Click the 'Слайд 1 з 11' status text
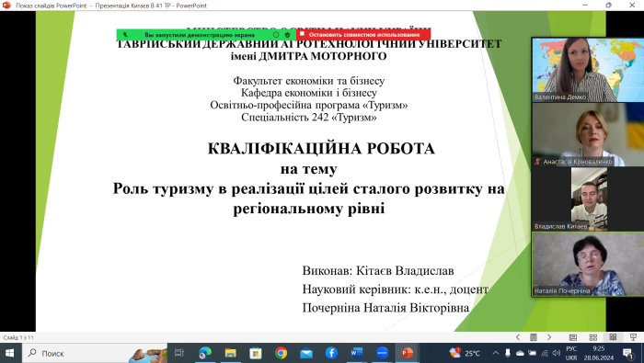 18,337
